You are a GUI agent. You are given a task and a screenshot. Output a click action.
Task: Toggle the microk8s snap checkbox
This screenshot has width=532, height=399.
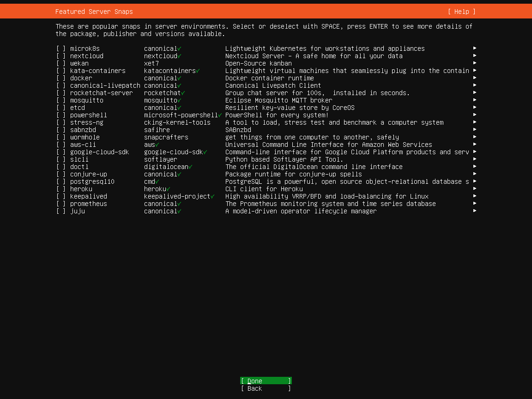click(x=61, y=48)
